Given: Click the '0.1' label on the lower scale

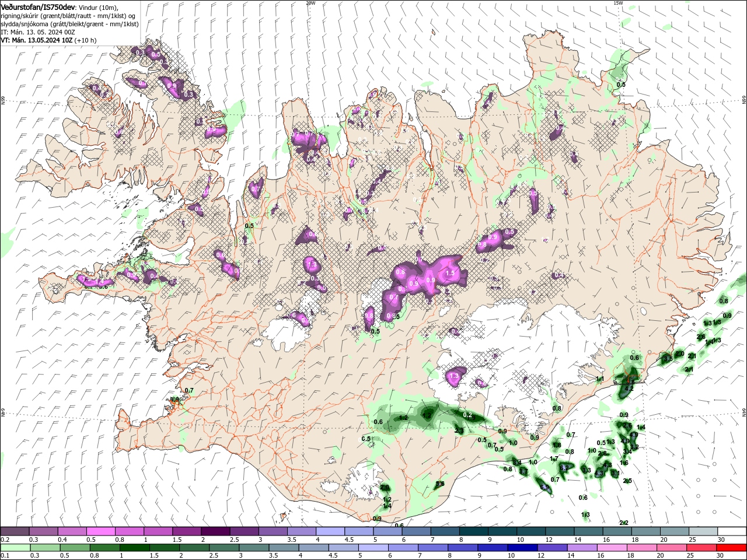Looking at the screenshot, I should point(5,556).
